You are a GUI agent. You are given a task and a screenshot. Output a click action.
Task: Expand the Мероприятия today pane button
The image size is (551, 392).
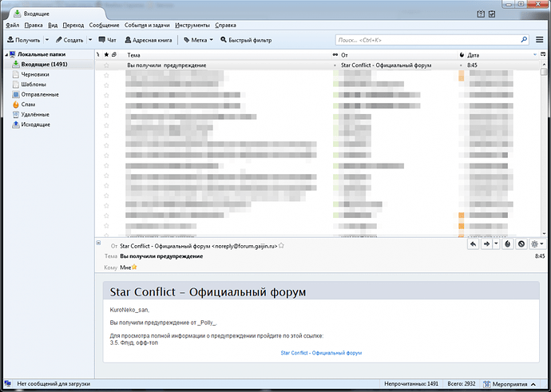tap(509, 384)
